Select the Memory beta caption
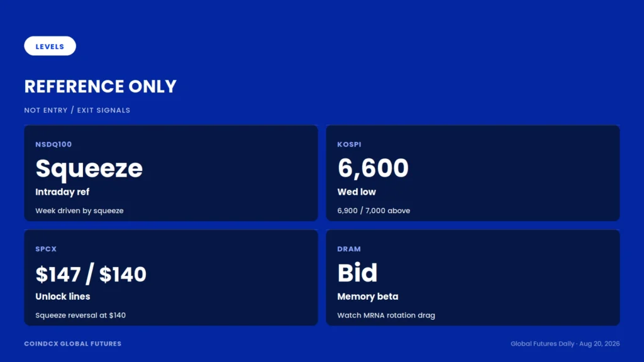Image resolution: width=644 pixels, height=362 pixels. click(x=367, y=297)
